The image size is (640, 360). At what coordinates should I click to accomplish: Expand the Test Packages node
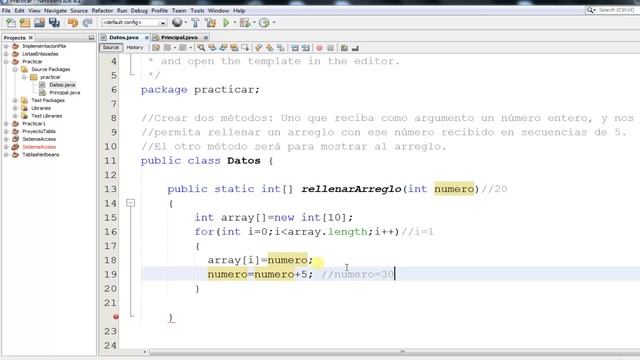(15, 100)
